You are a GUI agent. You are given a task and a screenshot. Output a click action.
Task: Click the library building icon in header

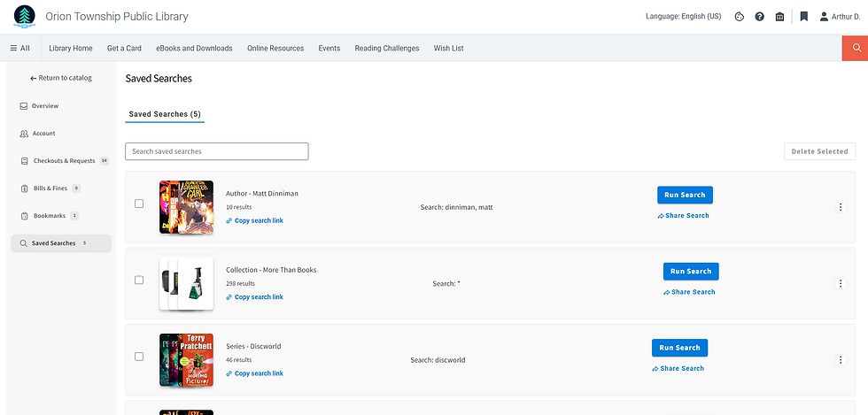click(780, 17)
